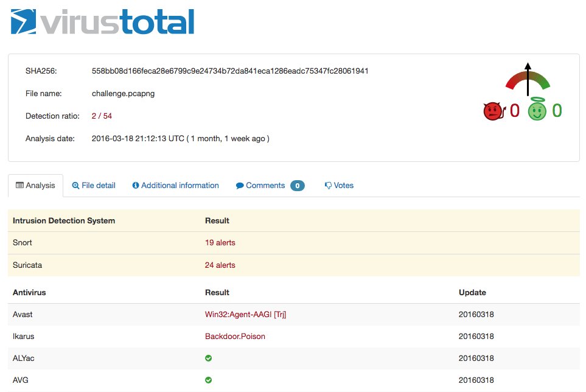Click the ALYac update date 20160318
Screen dimensions: 586x392
point(476,358)
